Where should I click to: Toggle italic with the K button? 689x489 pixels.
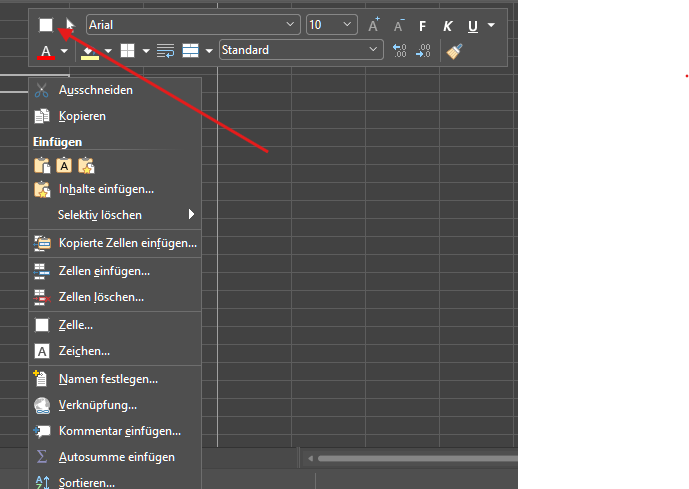pos(447,26)
